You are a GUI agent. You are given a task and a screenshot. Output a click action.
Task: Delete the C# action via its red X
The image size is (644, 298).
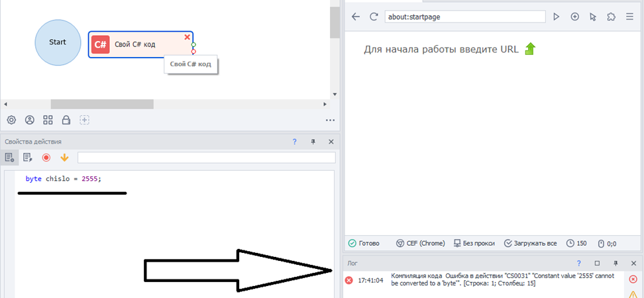point(188,37)
